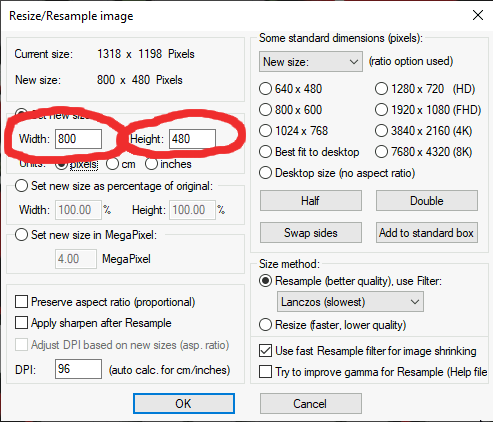This screenshot has height=422, width=493.
Task: Click the DPI input field
Action: 78,369
